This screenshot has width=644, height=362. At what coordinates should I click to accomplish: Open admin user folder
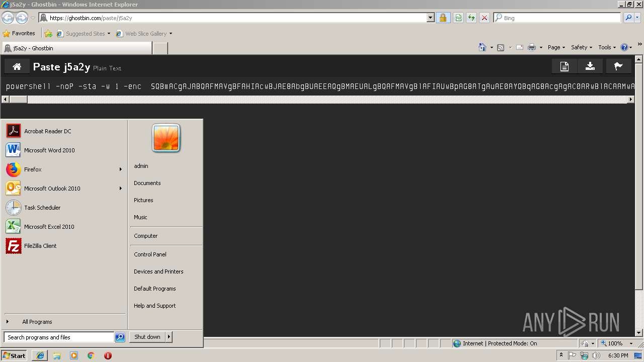(x=141, y=166)
